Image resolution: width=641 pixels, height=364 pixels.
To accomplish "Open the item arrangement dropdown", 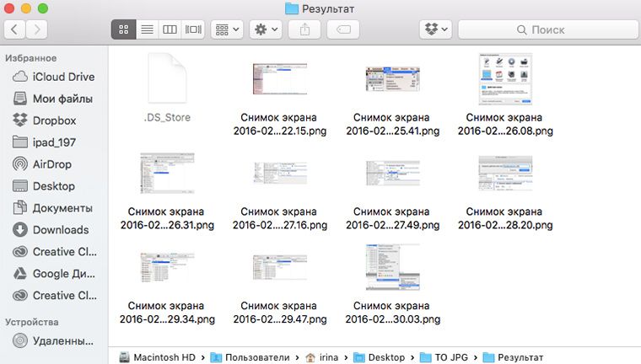I will click(x=228, y=29).
